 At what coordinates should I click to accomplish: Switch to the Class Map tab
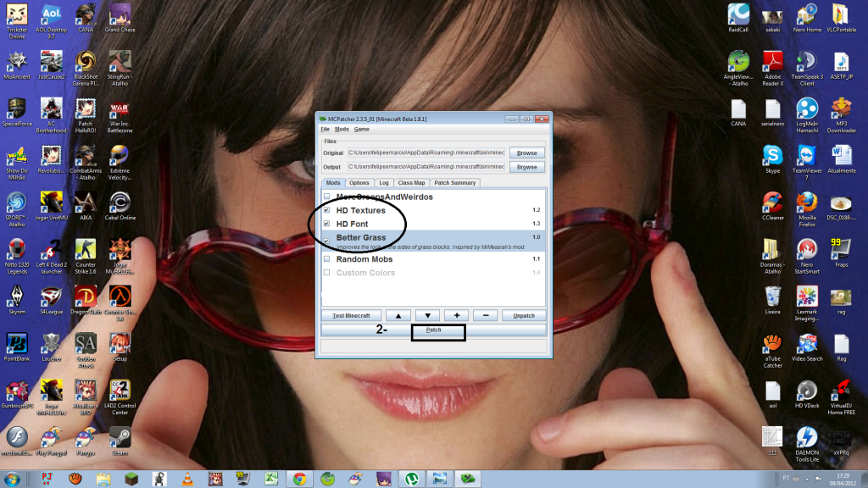411,183
